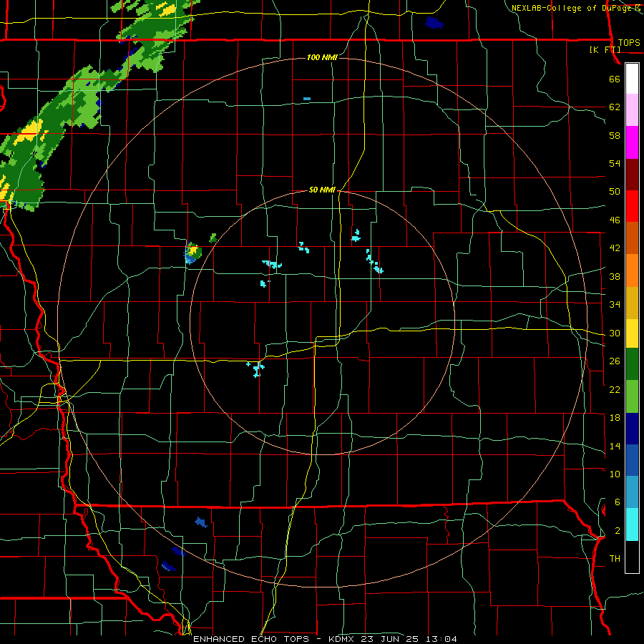The height and width of the screenshot is (644, 644).
Task: Click the green-yellow storm cell near the 50 NMI ring
Action: pos(192,253)
